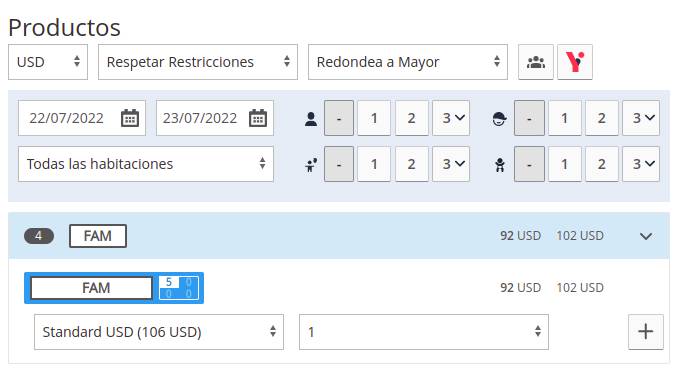Open Standard USD (106 USD) rate dropdown
This screenshot has width=676, height=369.
[x=159, y=332]
